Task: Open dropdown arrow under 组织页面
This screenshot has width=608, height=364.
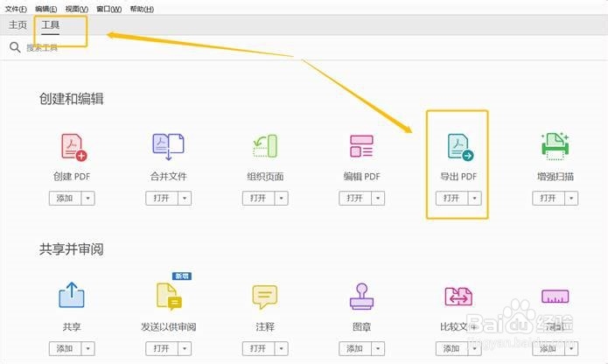Action: click(x=281, y=198)
